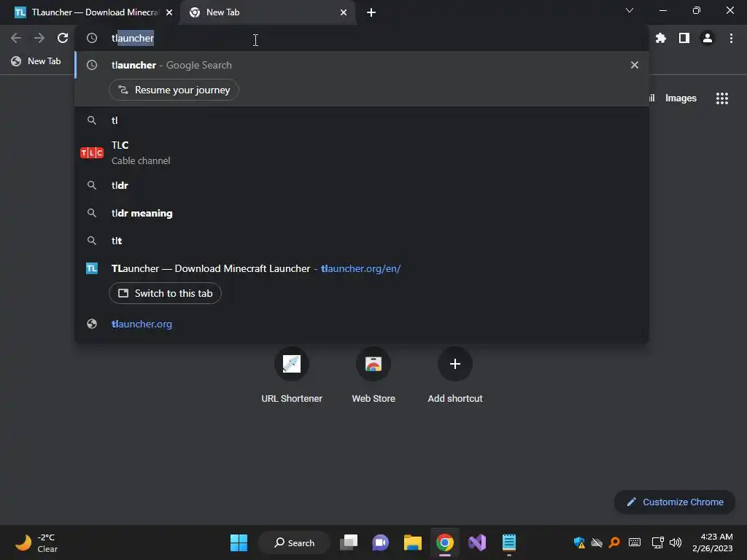Open Task View on taskbar

(349, 542)
